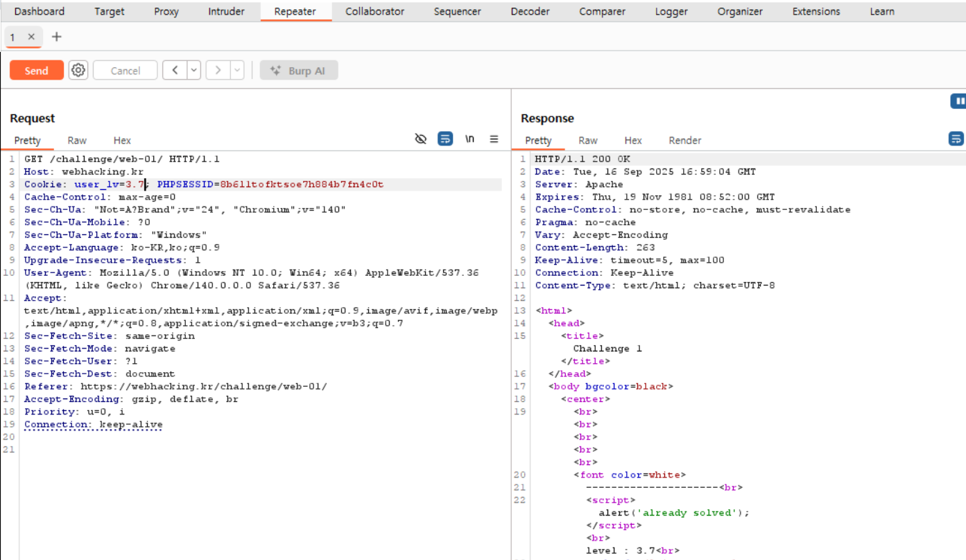Switch to the Logger tab
Viewport: 966px width, 560px height.
672,11
